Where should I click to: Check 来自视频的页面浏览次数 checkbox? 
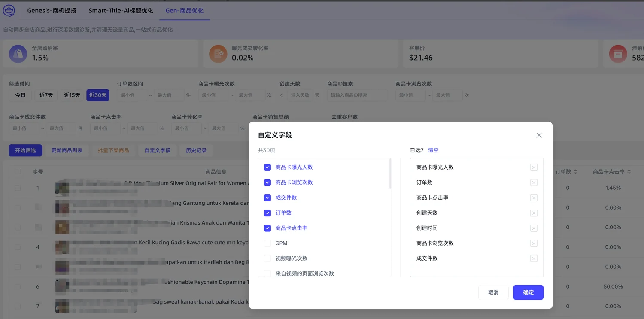point(267,273)
